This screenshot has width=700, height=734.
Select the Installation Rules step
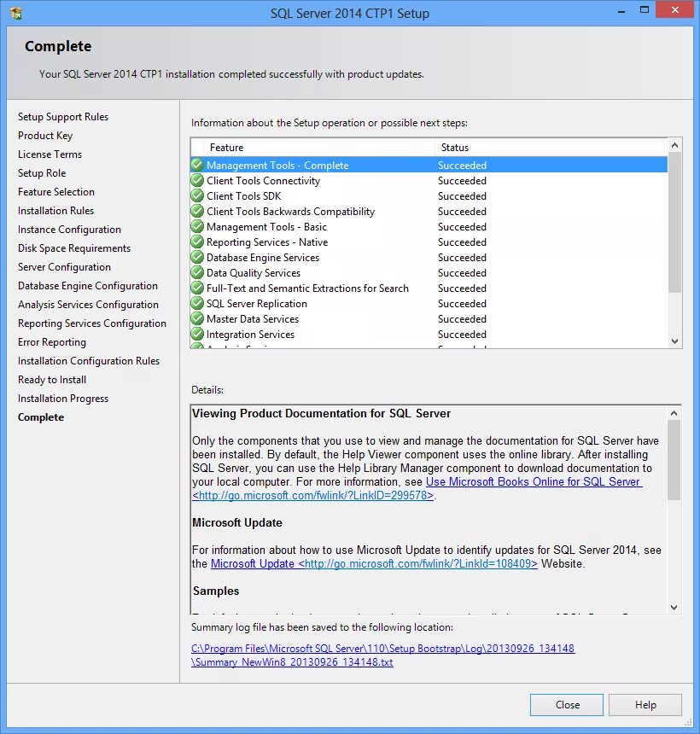pyautogui.click(x=55, y=211)
